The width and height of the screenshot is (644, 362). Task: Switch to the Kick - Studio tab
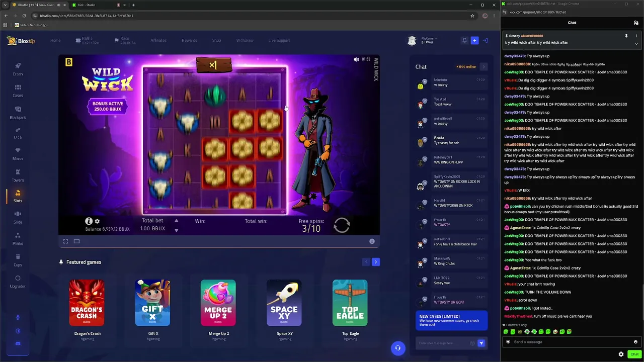(x=96, y=5)
